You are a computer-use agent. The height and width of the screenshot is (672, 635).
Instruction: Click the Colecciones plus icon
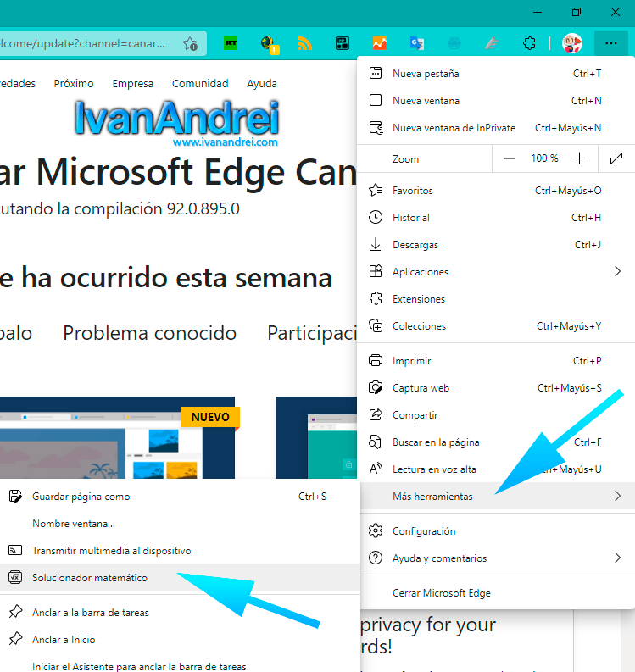(x=376, y=325)
